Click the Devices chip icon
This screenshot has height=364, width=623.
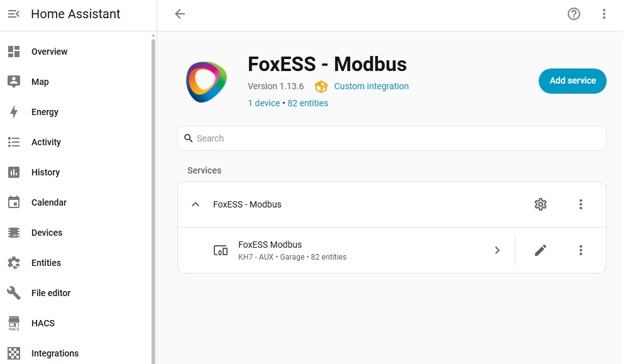(x=14, y=233)
